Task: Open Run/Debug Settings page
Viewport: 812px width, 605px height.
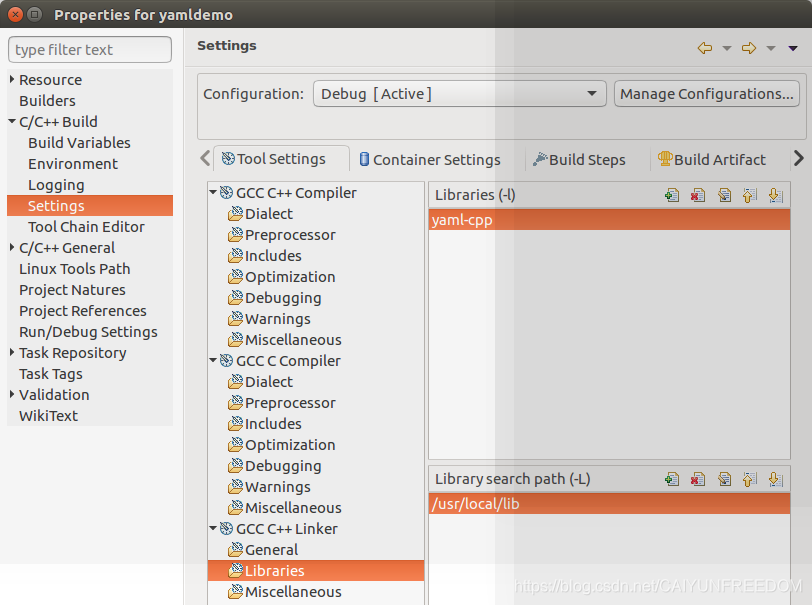Action: point(88,332)
